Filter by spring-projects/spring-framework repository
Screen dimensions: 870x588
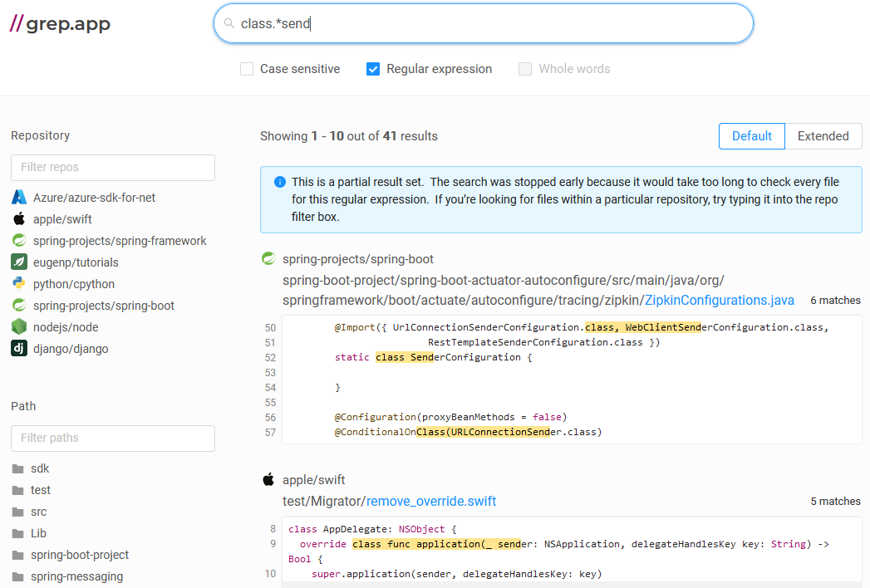[x=120, y=241]
